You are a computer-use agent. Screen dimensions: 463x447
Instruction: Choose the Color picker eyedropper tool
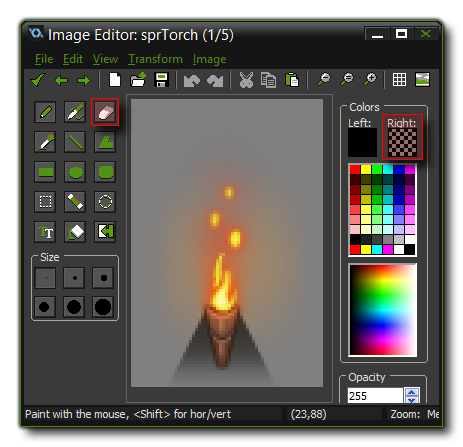[45, 142]
